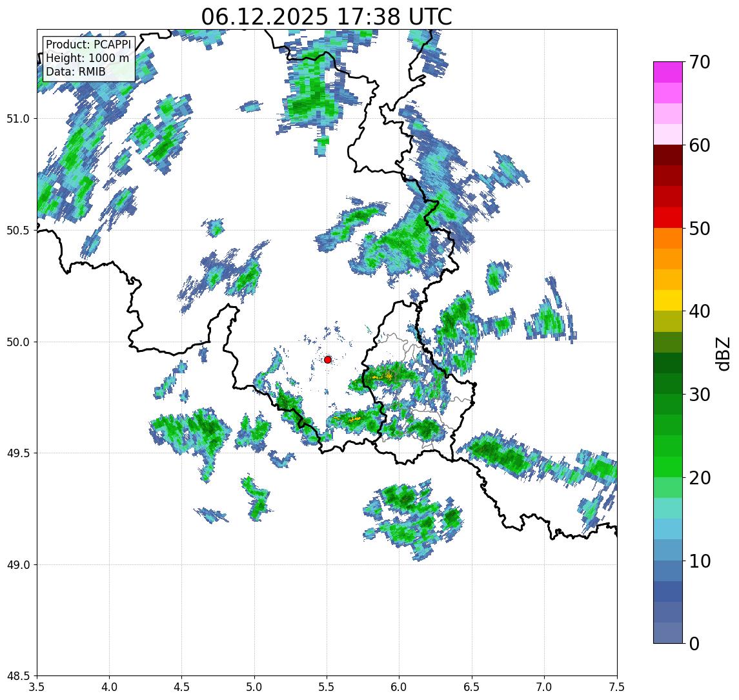Click the longitude axis label 6.0
This screenshot has width=739, height=700.
point(400,687)
